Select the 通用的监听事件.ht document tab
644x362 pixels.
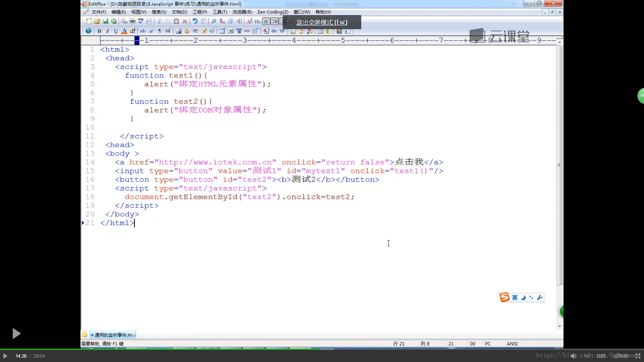(113, 335)
